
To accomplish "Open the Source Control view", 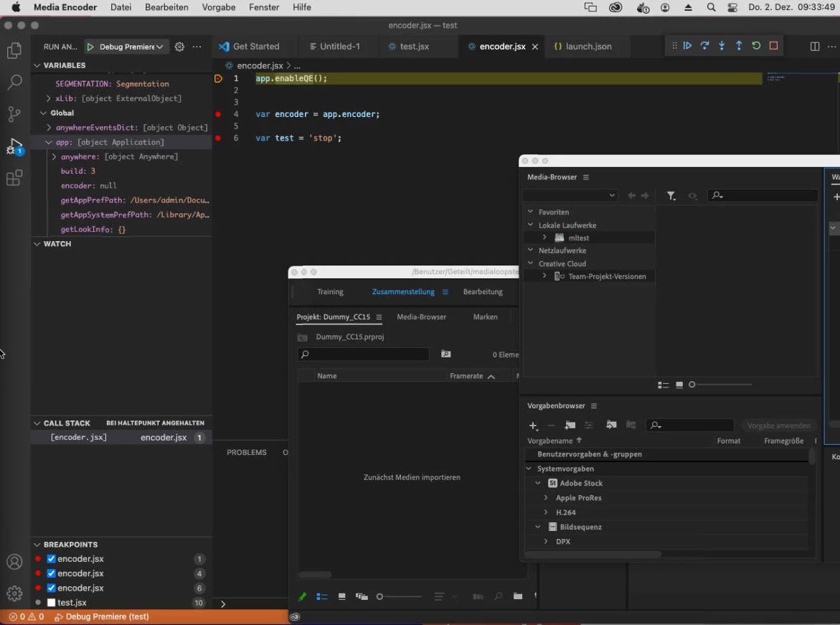I will 14,113.
